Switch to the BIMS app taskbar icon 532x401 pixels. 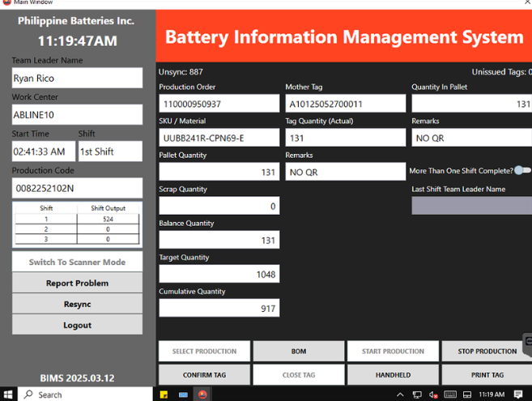202,395
